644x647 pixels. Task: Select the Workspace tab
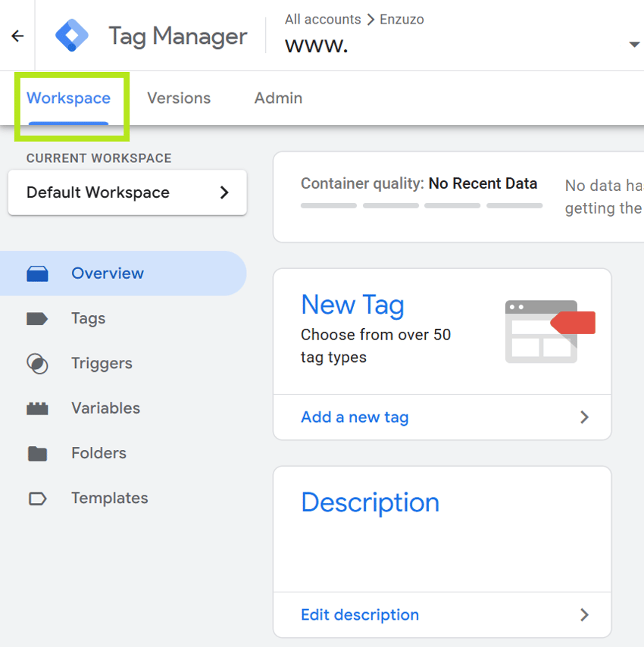(68, 98)
